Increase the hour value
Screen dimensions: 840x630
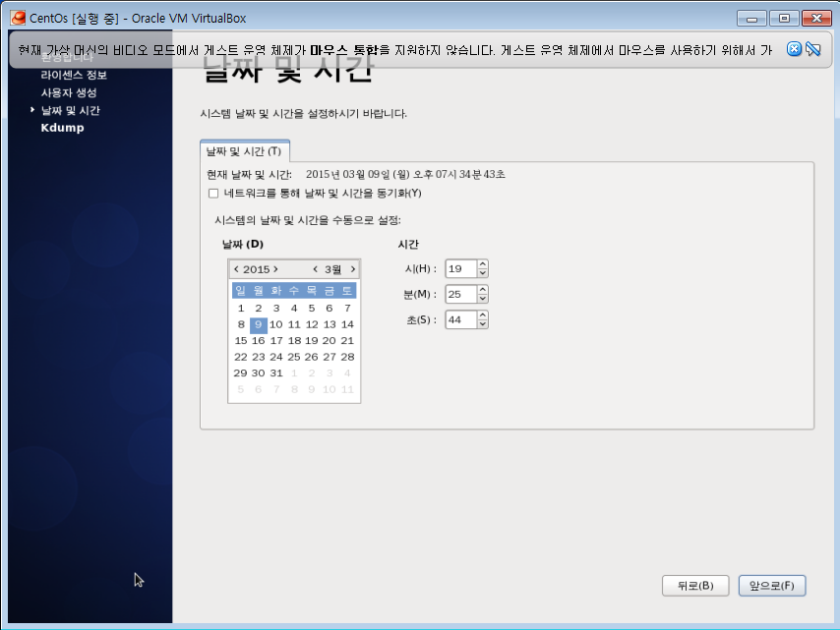tap(483, 264)
